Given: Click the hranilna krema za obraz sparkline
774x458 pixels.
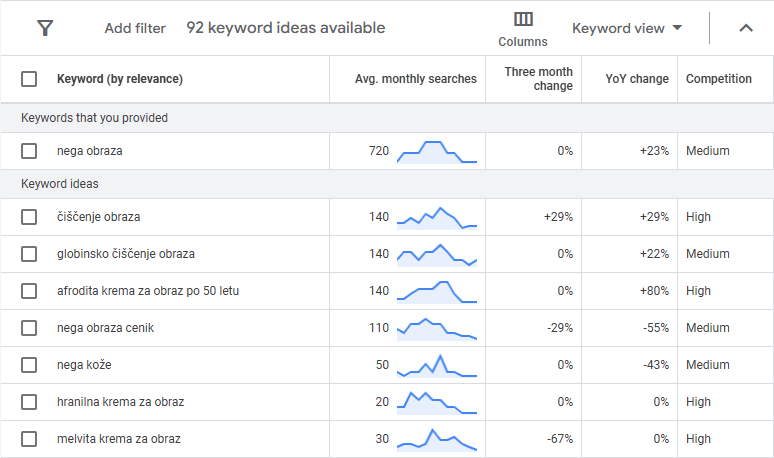Looking at the screenshot, I should coord(437,402).
